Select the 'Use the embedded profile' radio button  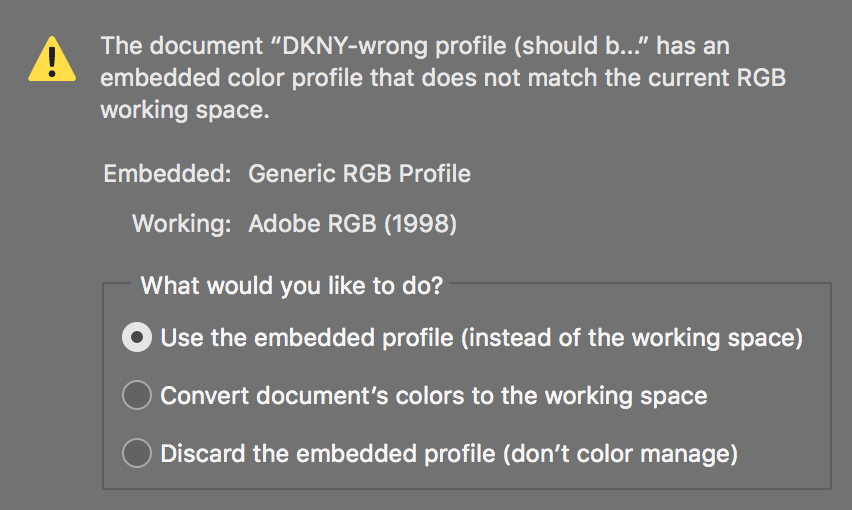[136, 338]
